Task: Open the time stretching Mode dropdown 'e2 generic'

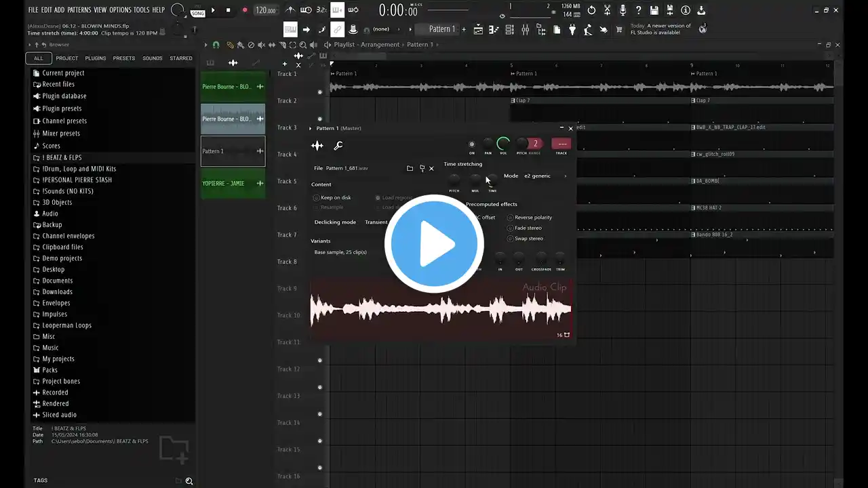Action: (x=546, y=176)
